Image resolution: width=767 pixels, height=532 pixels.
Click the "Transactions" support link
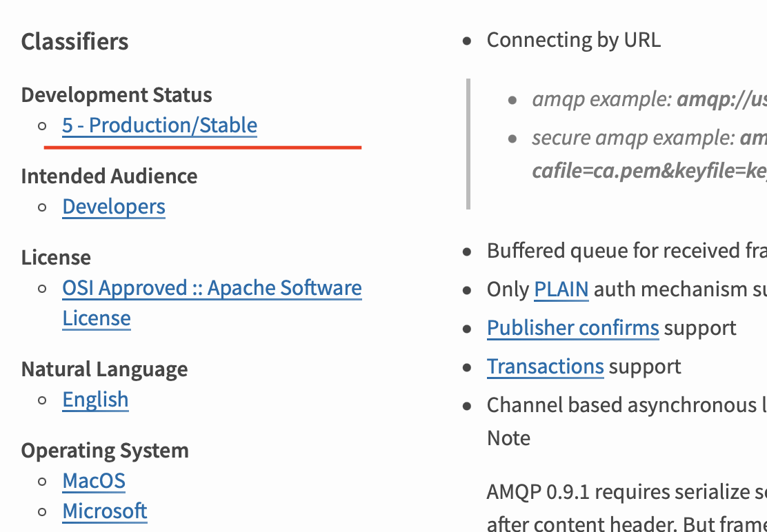[545, 366]
